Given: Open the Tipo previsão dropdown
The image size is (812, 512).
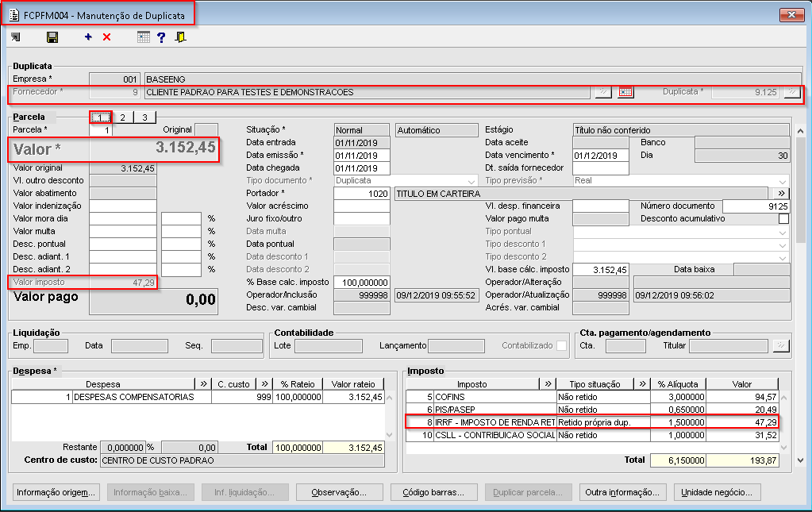Looking at the screenshot, I should 783,180.
